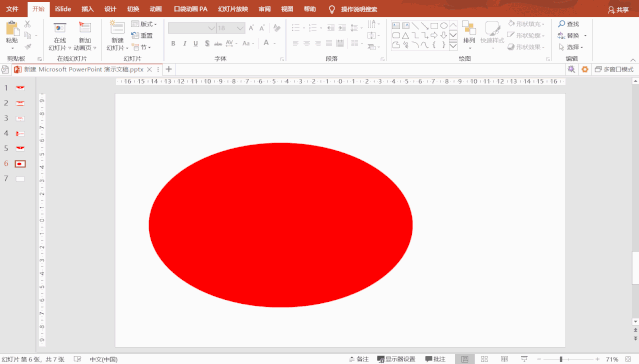The height and width of the screenshot is (364, 639).
Task: Click the Reset (重置) slide button
Action: point(142,35)
